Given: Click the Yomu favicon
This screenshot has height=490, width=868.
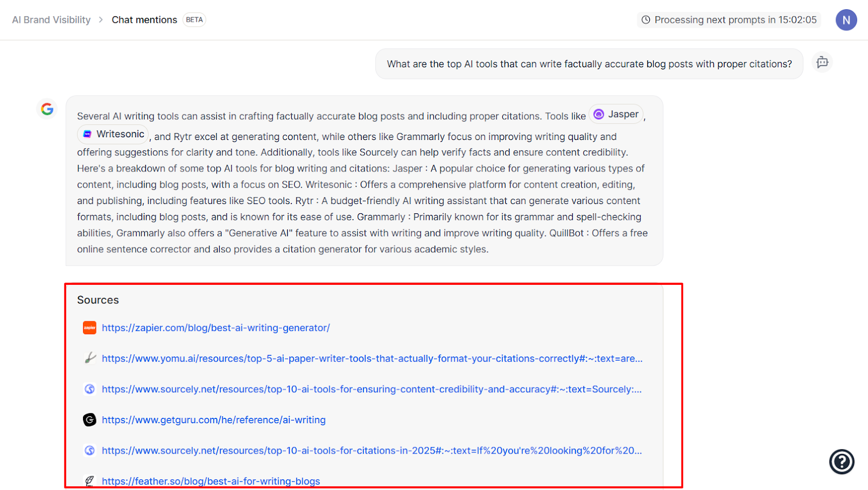Looking at the screenshot, I should pyautogui.click(x=90, y=358).
